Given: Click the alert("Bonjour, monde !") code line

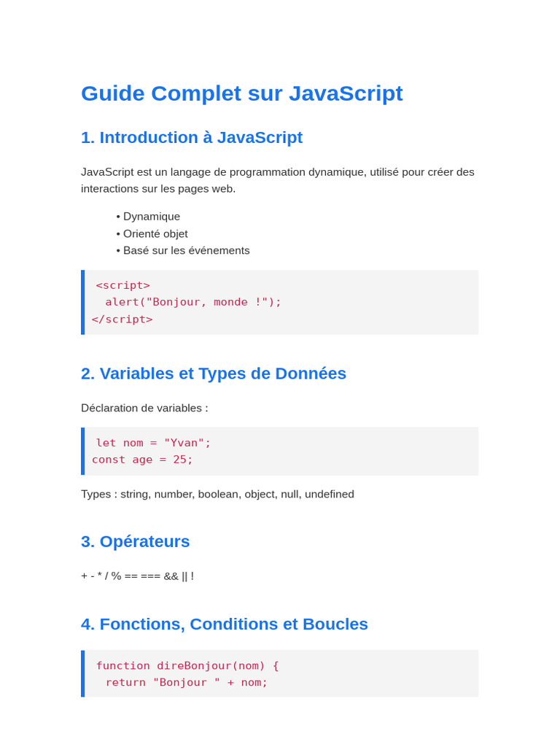Looking at the screenshot, I should [x=193, y=302].
